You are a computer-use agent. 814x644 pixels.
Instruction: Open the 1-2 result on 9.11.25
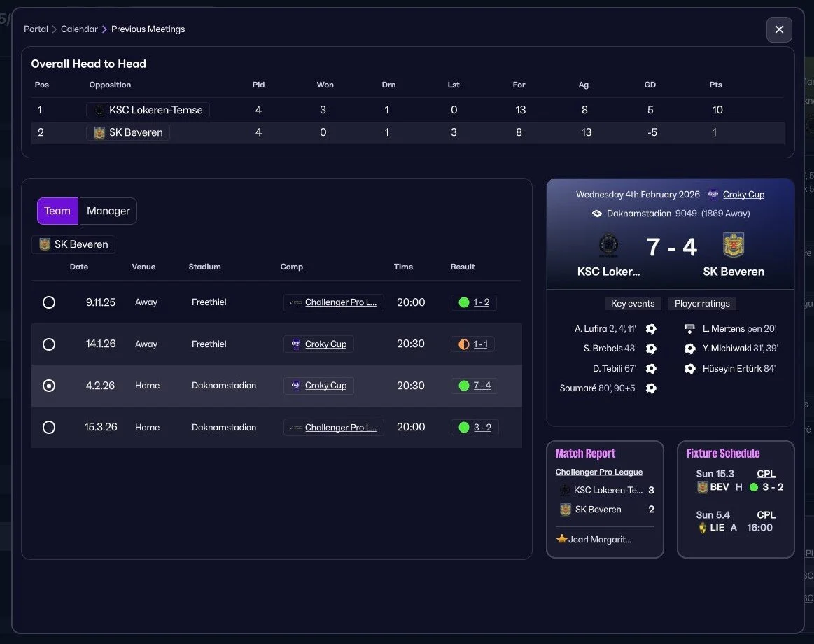pyautogui.click(x=482, y=302)
